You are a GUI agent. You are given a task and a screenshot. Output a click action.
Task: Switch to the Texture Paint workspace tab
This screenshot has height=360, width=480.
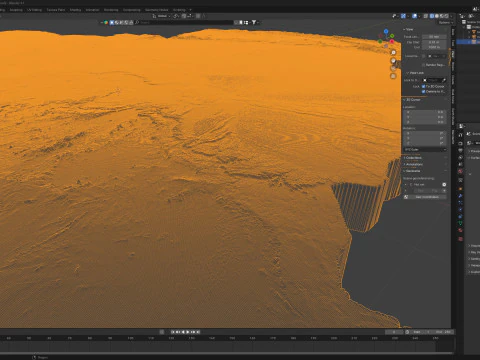[x=56, y=10]
